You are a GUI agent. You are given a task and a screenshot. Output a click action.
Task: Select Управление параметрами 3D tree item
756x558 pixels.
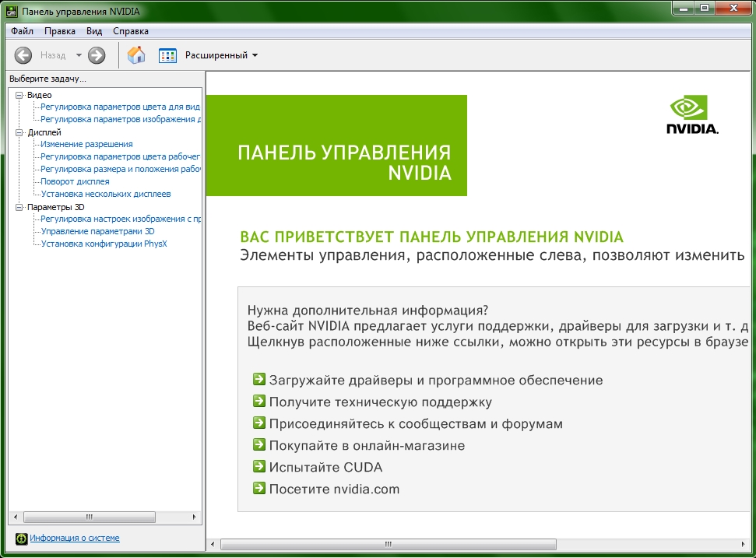pos(97,231)
